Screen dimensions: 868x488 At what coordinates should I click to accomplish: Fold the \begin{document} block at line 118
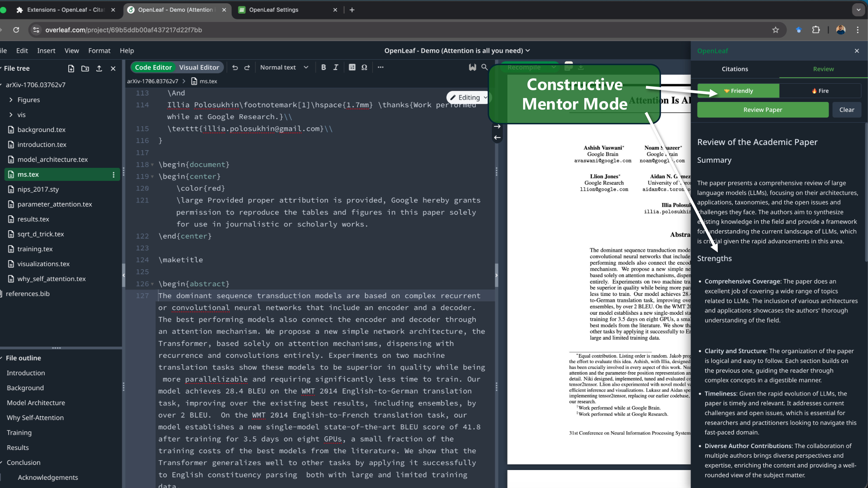(152, 165)
